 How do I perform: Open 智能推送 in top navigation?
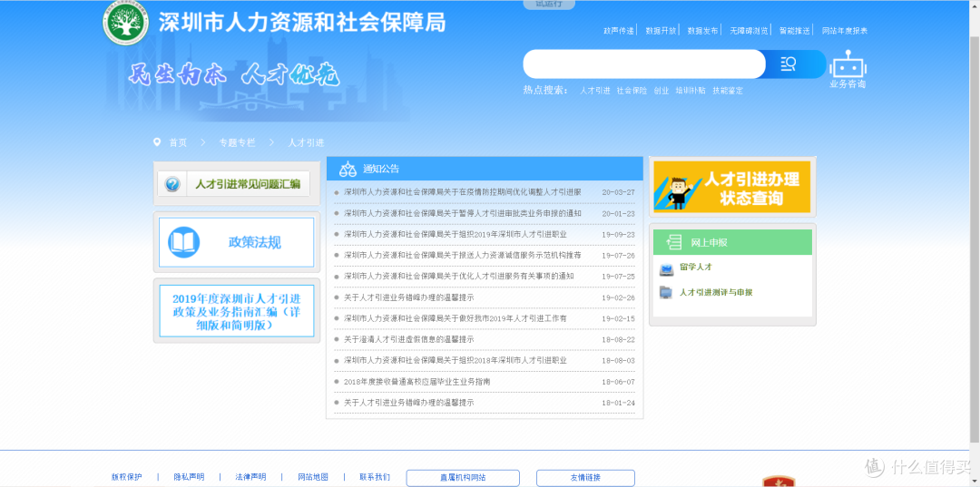(x=794, y=31)
